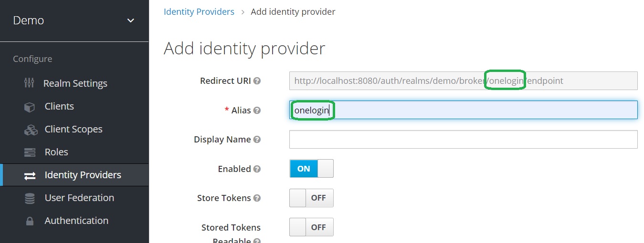Image resolution: width=644 pixels, height=243 pixels.
Task: Click the Authentication lock icon
Action: click(x=30, y=221)
